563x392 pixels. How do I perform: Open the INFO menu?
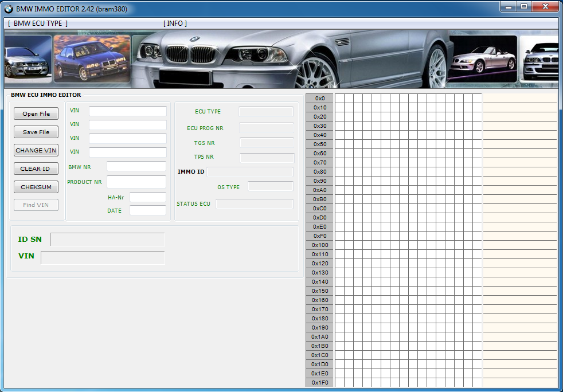tap(175, 23)
